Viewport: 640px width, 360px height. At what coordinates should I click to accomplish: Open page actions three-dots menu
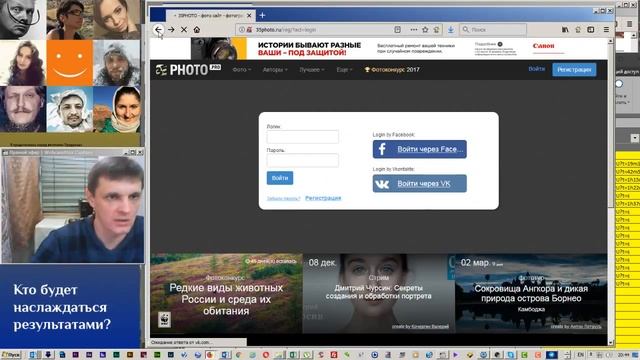pos(414,29)
